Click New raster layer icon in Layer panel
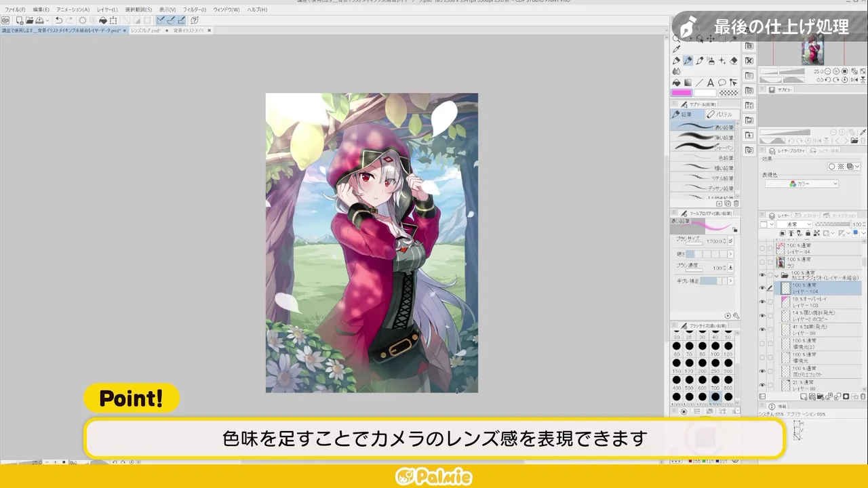Screen dimensions: 868x488 (804, 396)
